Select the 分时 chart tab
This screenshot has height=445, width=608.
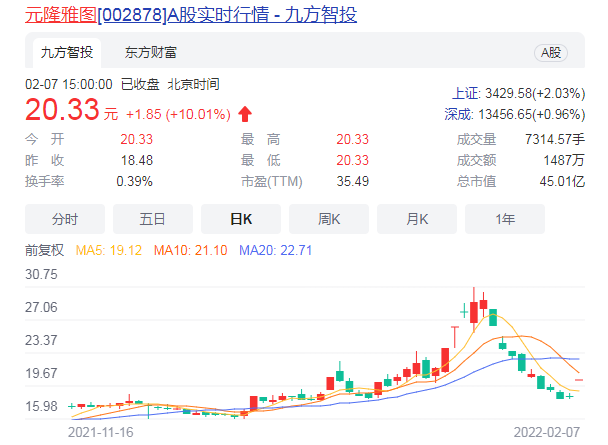[65, 219]
